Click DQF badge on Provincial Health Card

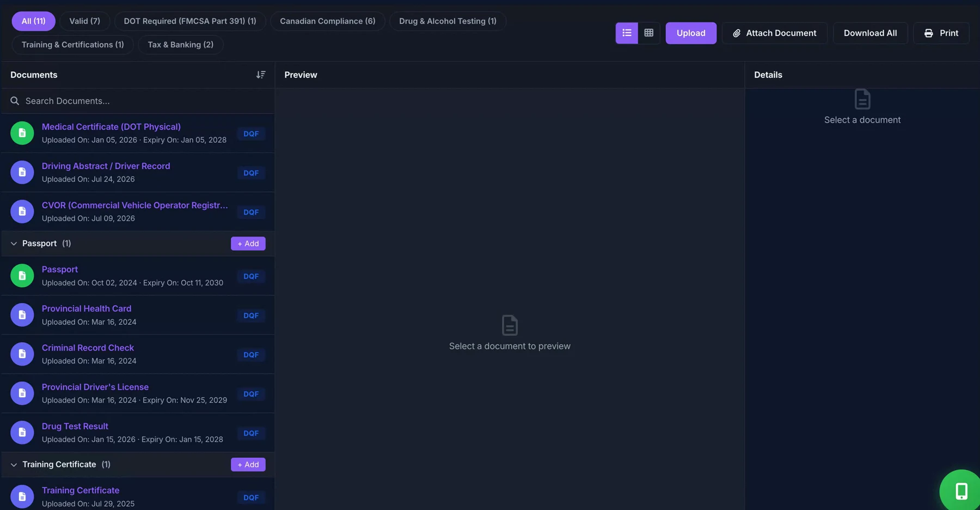tap(251, 315)
